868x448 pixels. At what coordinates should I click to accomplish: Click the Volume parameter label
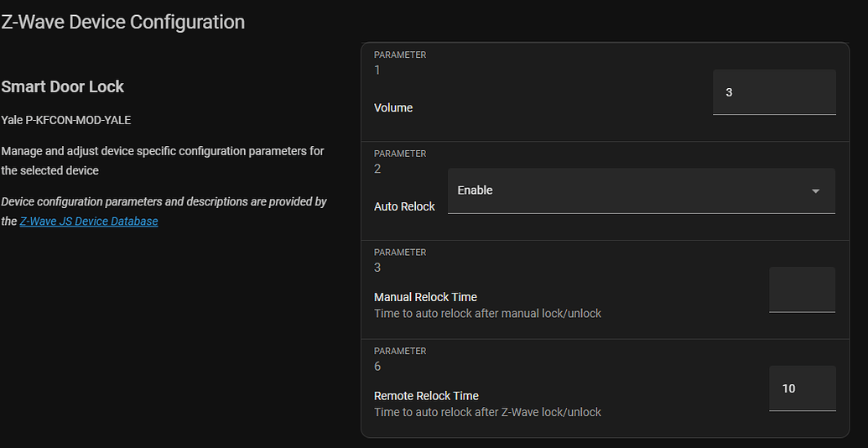393,108
